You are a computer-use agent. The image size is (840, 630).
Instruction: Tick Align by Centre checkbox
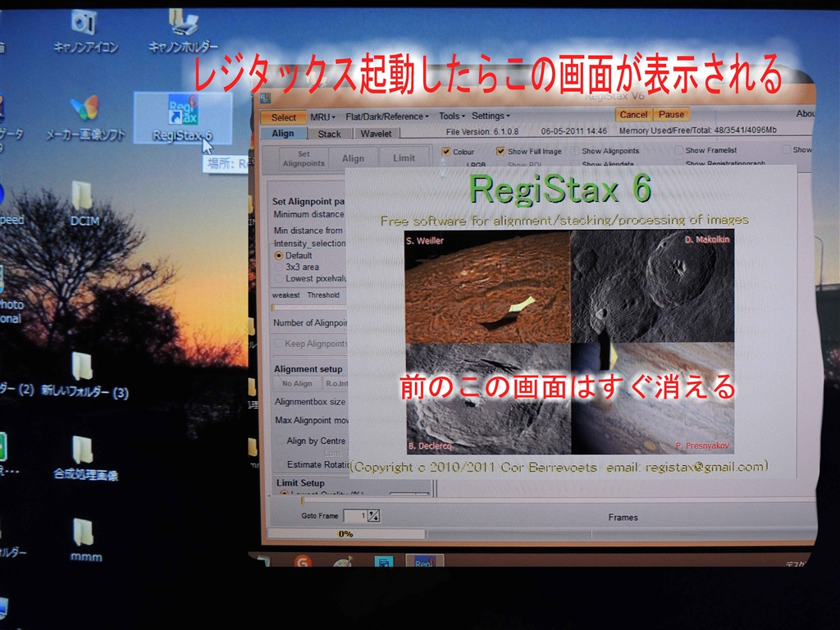[x=280, y=441]
